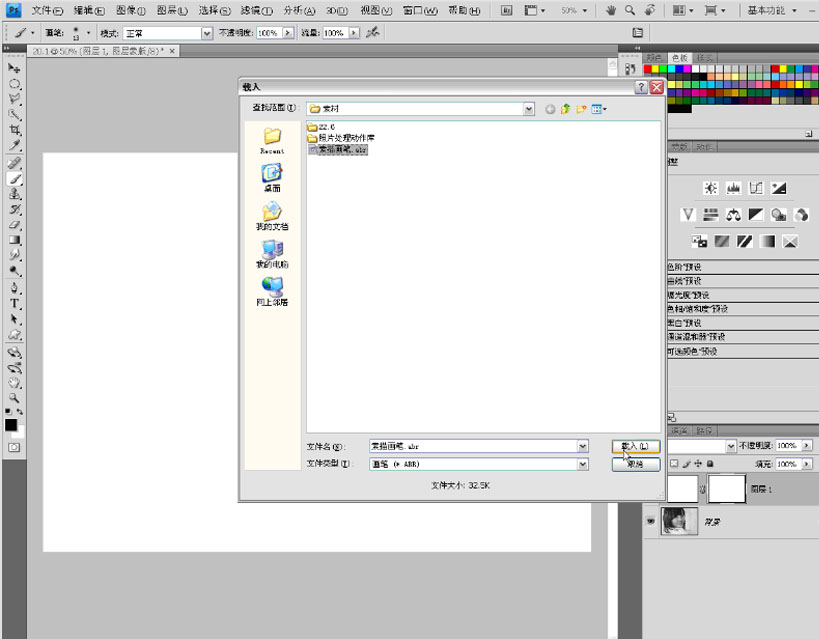Open the 基本功能 workspace switcher
The height and width of the screenshot is (639, 819).
click(772, 10)
